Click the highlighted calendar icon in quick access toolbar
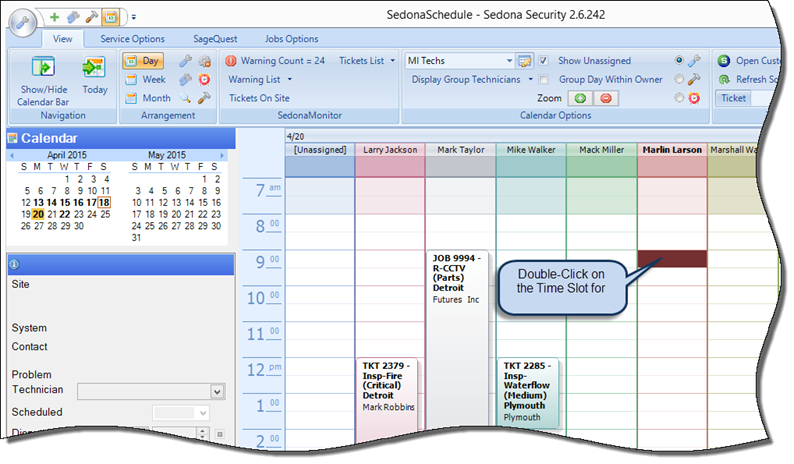The height and width of the screenshot is (464, 794). pyautogui.click(x=111, y=18)
